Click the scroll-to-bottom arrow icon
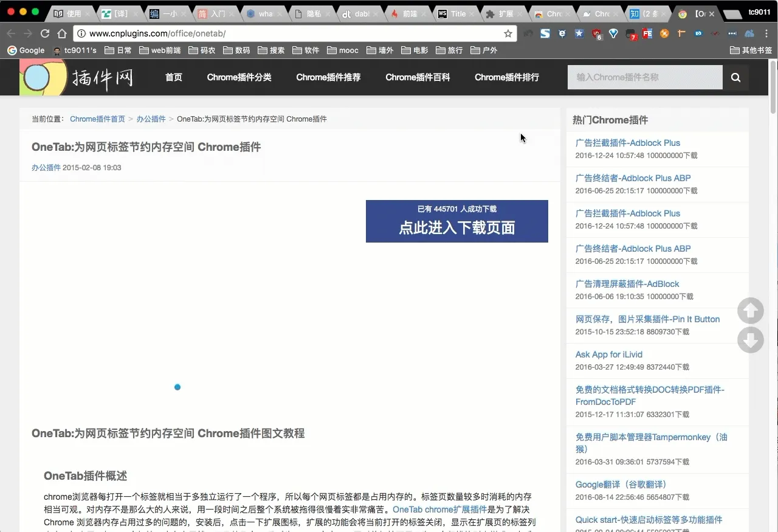 [750, 340]
